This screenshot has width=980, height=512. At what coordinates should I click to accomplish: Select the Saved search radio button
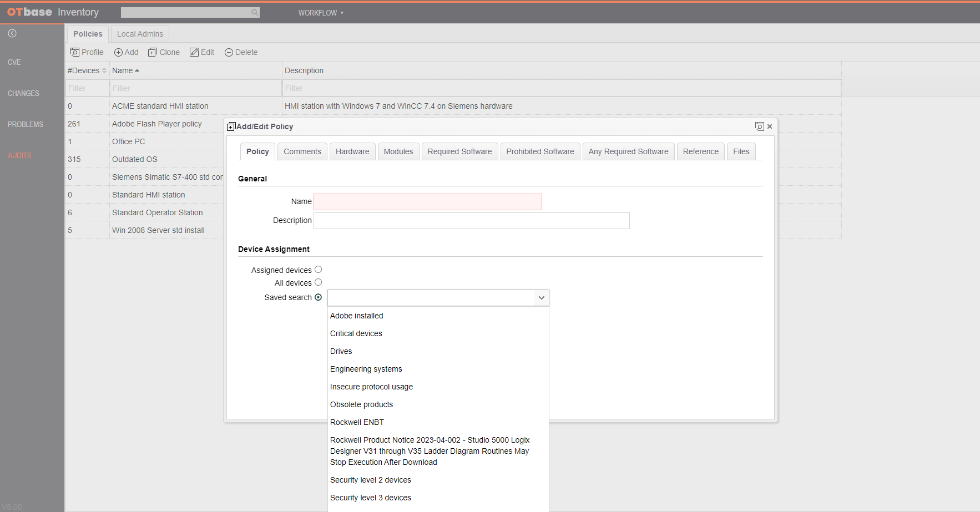coord(318,297)
